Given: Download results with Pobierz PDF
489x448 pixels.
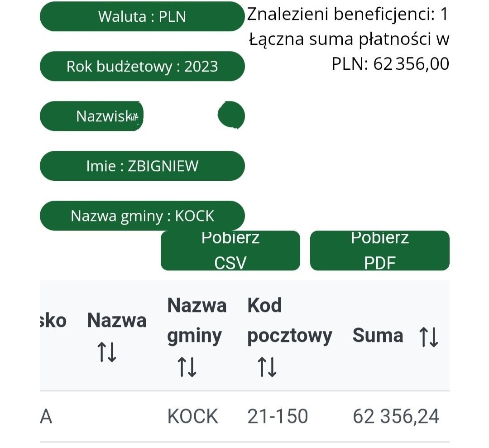Looking at the screenshot, I should click(x=379, y=250).
